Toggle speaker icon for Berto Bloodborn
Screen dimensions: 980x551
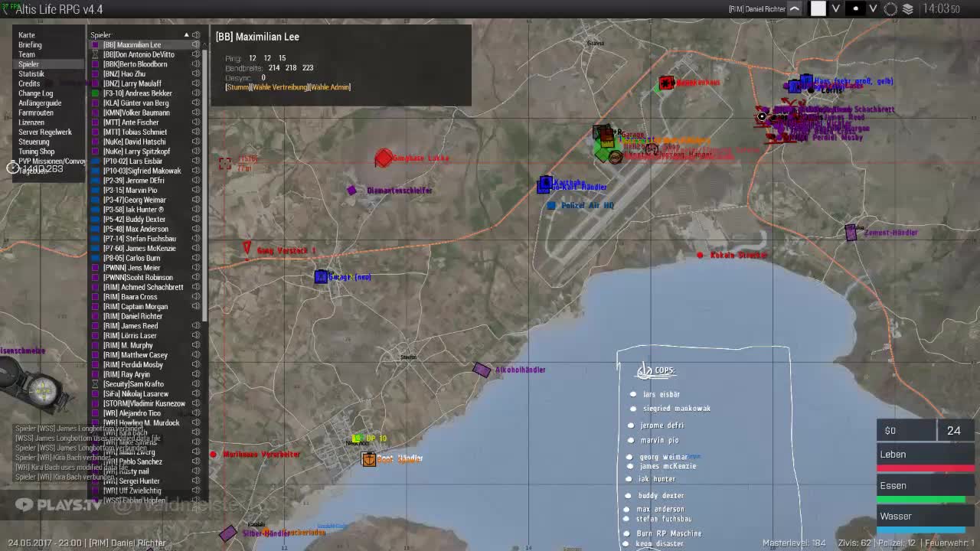pyautogui.click(x=196, y=64)
